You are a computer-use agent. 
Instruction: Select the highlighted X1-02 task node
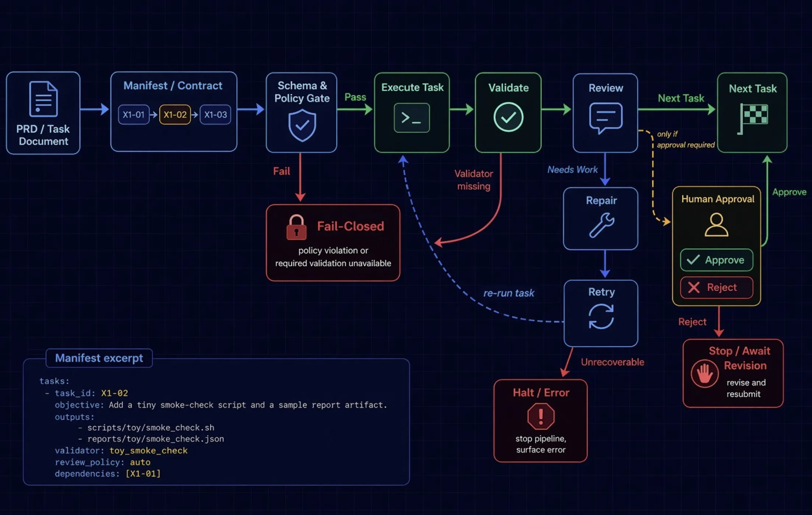click(x=175, y=115)
